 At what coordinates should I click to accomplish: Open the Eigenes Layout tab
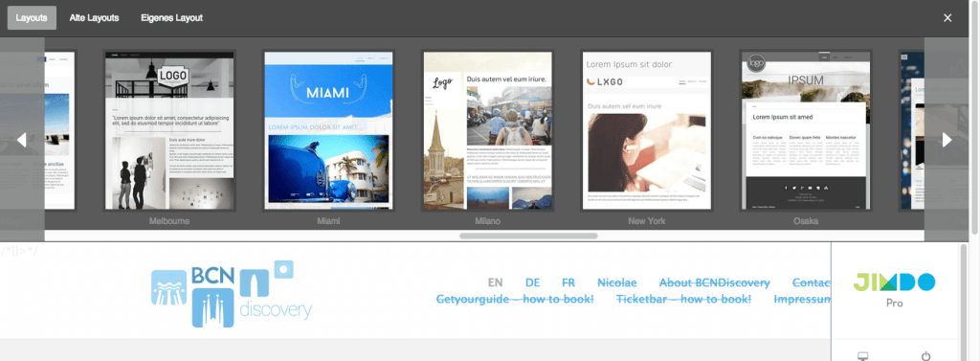coord(172,18)
